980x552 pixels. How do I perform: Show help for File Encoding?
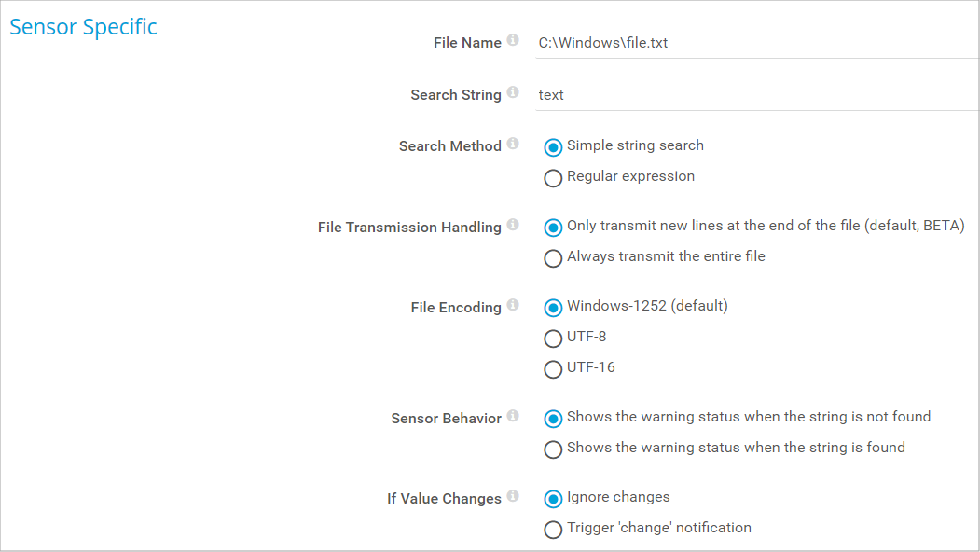[x=513, y=306]
